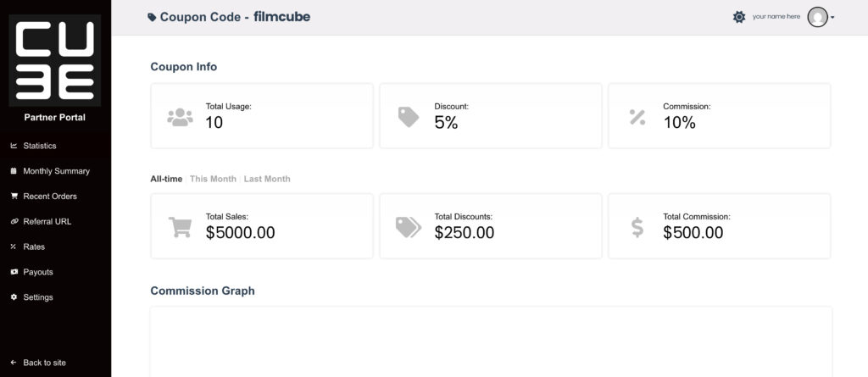Screen dimensions: 868x377
Task: Click the Rates percent icon in sidebar
Action: point(14,247)
